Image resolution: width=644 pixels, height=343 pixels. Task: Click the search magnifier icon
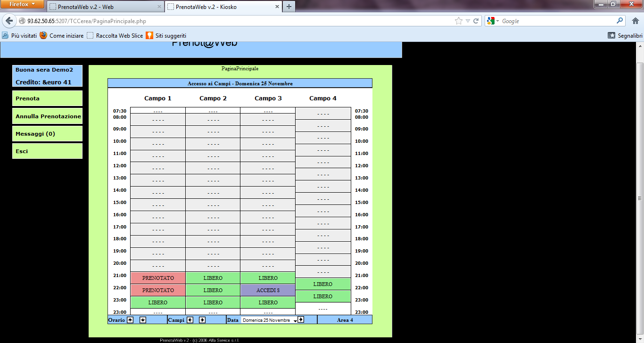click(620, 21)
